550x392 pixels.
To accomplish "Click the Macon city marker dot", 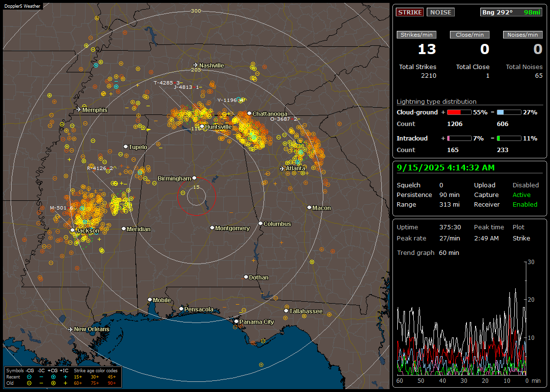I will (x=309, y=208).
